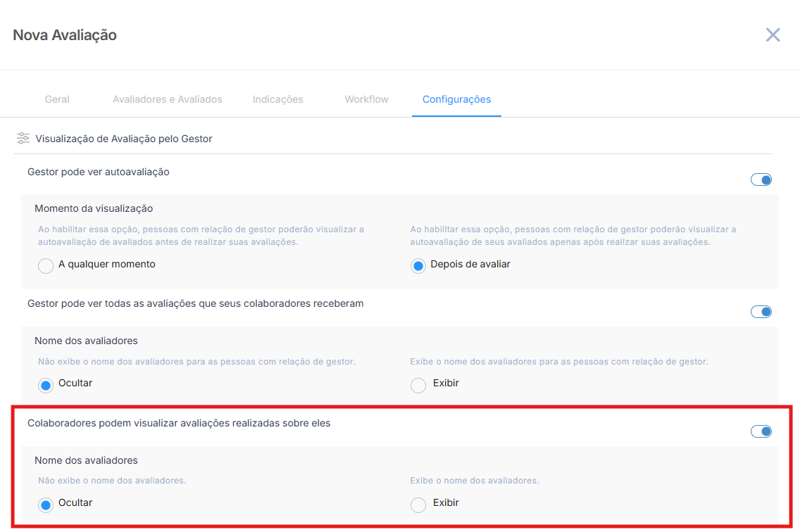The height and width of the screenshot is (532, 800).
Task: Close the Nova Avaliação dialog
Action: pyautogui.click(x=773, y=35)
